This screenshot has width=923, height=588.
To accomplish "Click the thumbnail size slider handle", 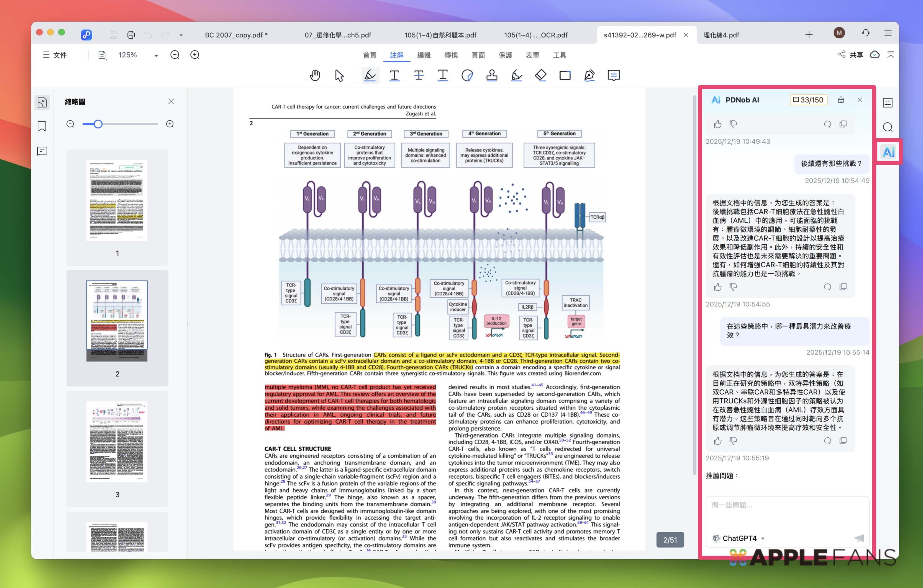I will tap(98, 124).
